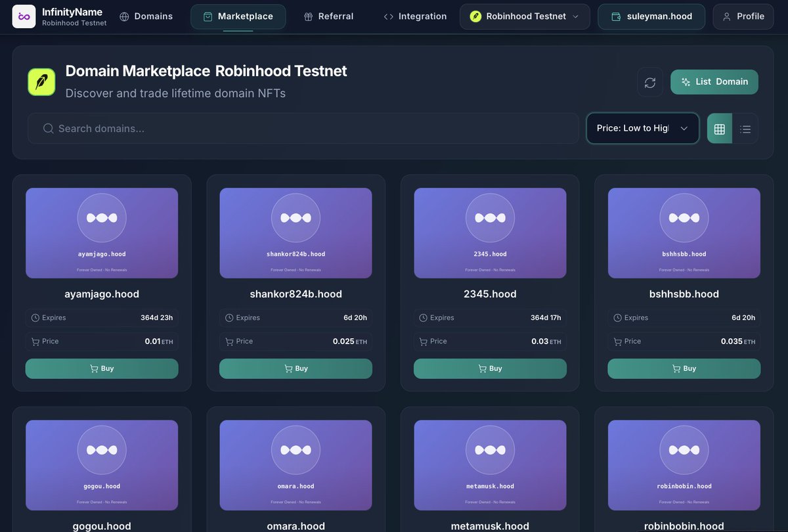Viewport: 788px width, 532px height.
Task: Open the Domains nav tab
Action: tap(146, 16)
